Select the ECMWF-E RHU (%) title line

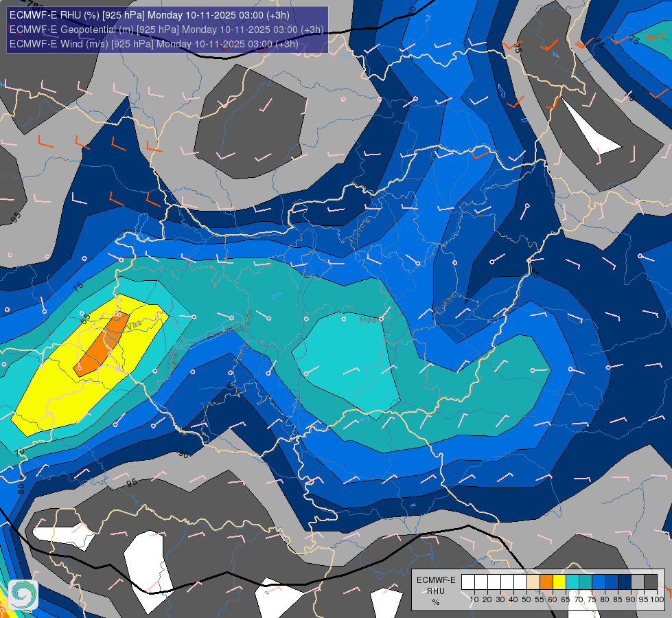pyautogui.click(x=150, y=15)
